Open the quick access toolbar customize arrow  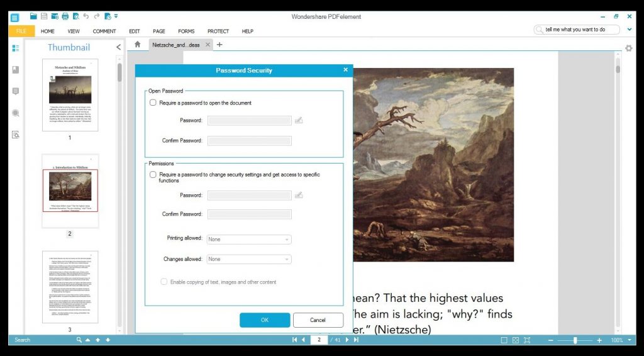(116, 16)
